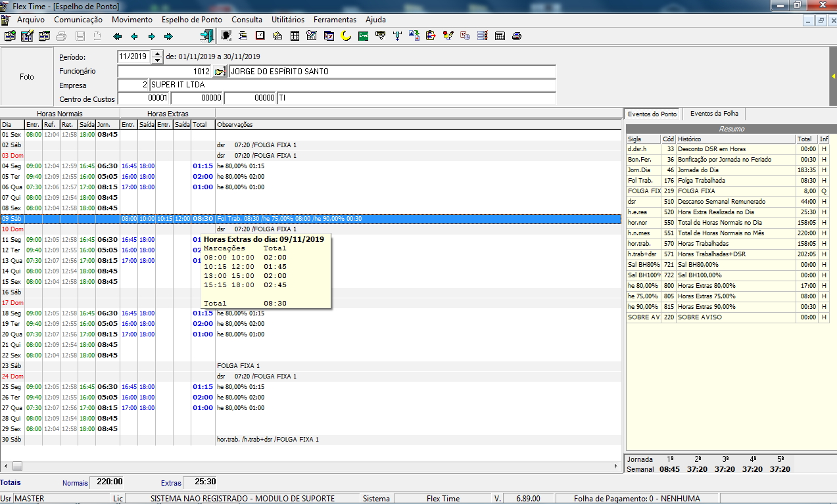837x504 pixels.
Task: Click the Flex Time icon in menu bar
Action: point(6,20)
